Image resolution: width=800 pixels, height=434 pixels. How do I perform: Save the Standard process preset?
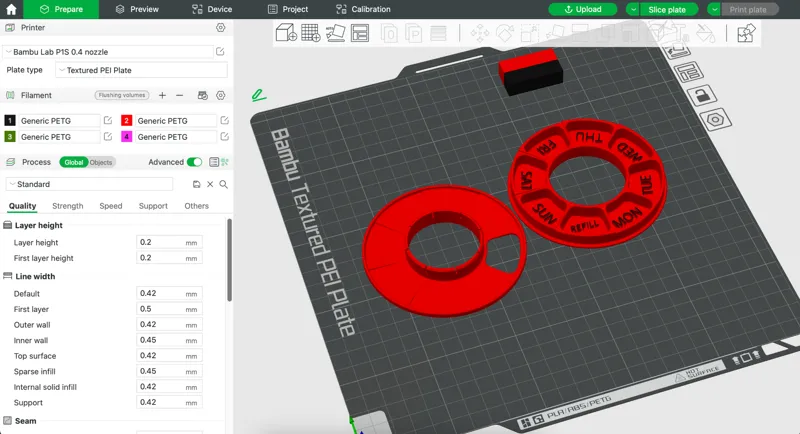tap(196, 184)
